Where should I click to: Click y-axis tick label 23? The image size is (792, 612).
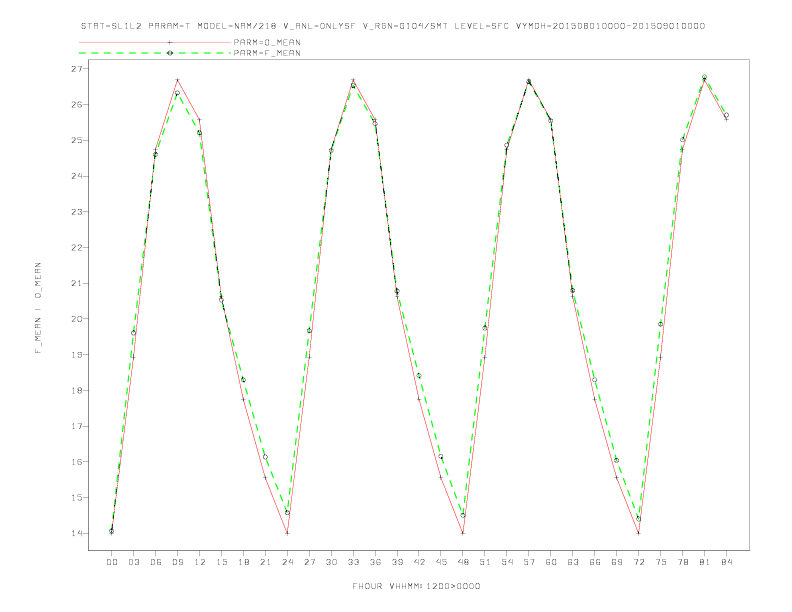77,212
